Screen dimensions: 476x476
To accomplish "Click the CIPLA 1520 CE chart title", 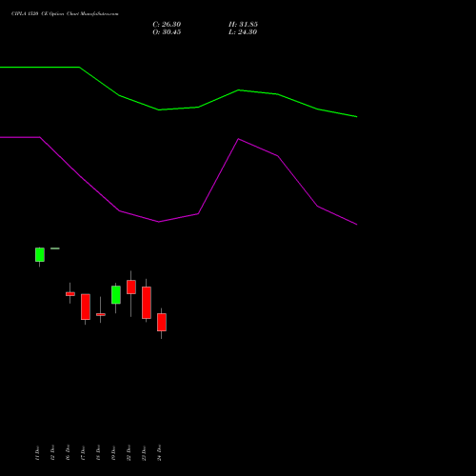I will point(65,14).
